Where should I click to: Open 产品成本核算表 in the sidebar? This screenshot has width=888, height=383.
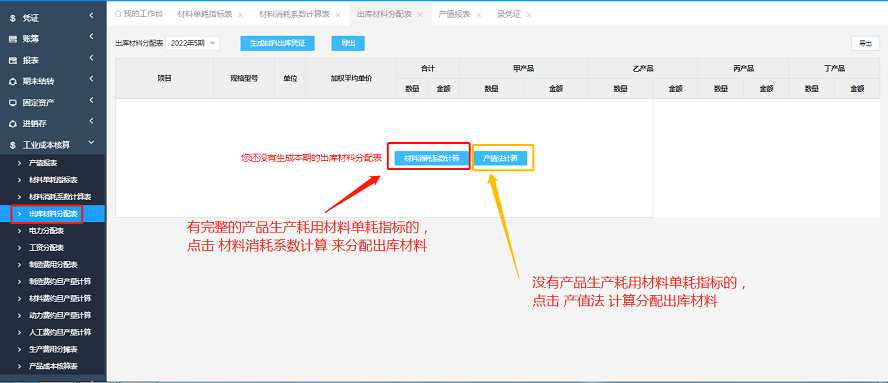coord(53,366)
